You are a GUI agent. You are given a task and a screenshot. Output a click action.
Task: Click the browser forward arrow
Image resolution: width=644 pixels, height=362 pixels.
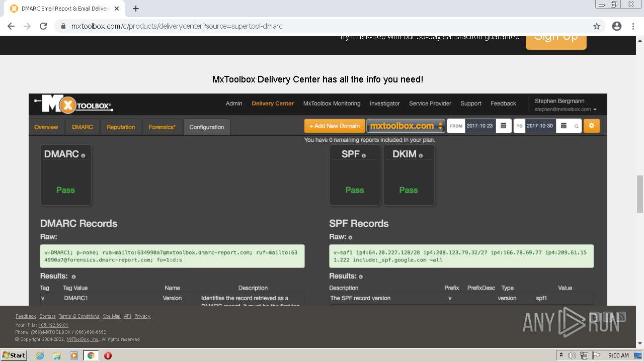tap(27, 26)
